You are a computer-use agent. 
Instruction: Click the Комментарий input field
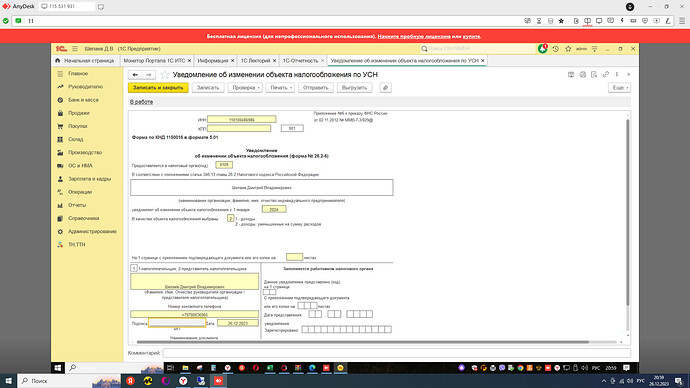coord(396,353)
